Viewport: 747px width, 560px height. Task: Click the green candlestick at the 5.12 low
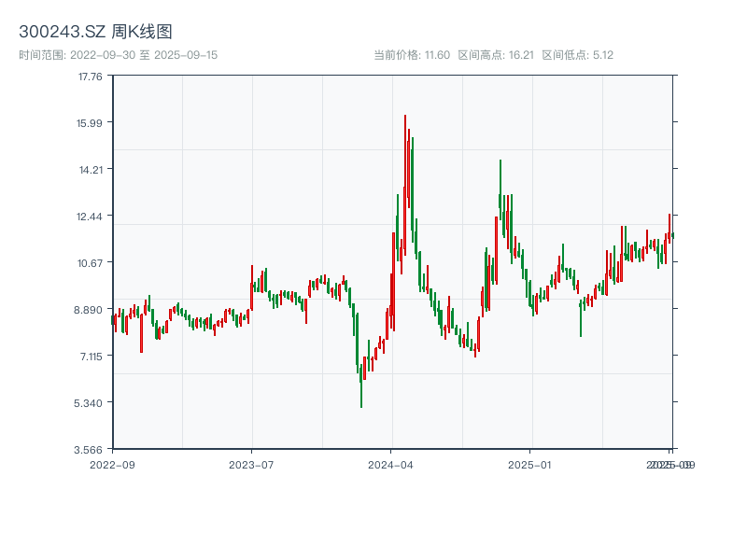coord(361,386)
